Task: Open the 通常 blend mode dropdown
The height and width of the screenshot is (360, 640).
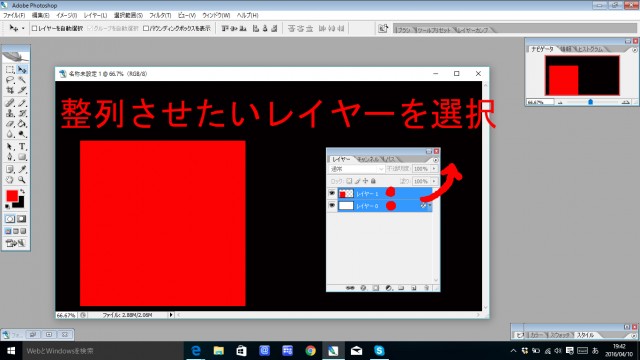Action: tap(357, 169)
